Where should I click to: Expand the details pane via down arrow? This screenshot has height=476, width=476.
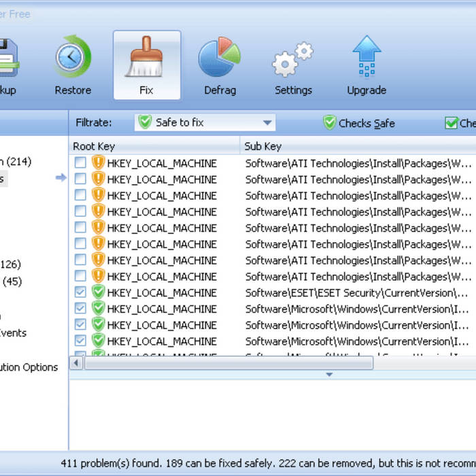pyautogui.click(x=329, y=375)
